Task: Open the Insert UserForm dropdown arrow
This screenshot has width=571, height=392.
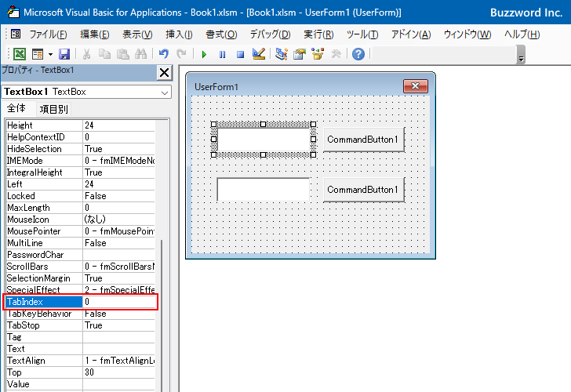Action: coord(50,55)
